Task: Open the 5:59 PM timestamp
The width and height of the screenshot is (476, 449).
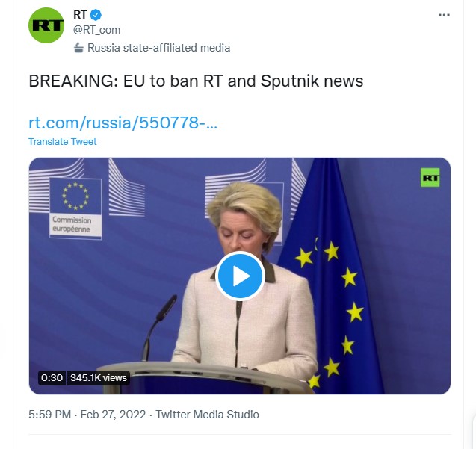Action: (x=50, y=415)
